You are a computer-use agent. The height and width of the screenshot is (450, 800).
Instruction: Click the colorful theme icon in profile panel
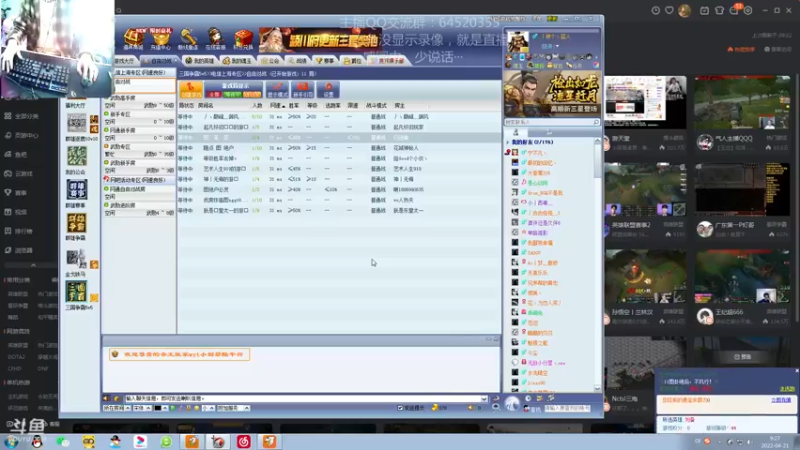coord(595,65)
